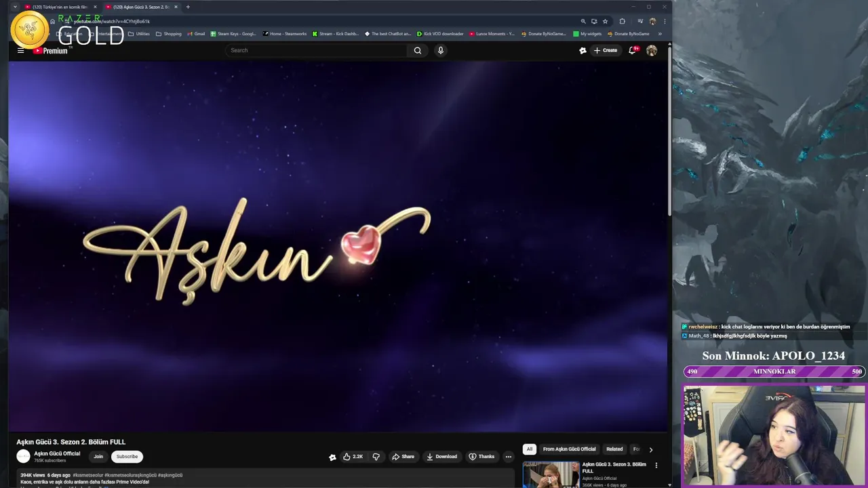868x488 pixels.
Task: Click the Join channel button
Action: click(98, 457)
